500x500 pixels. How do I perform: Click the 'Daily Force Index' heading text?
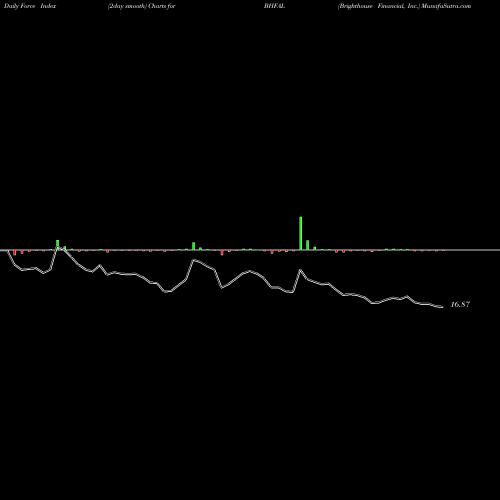pyautogui.click(x=30, y=6)
